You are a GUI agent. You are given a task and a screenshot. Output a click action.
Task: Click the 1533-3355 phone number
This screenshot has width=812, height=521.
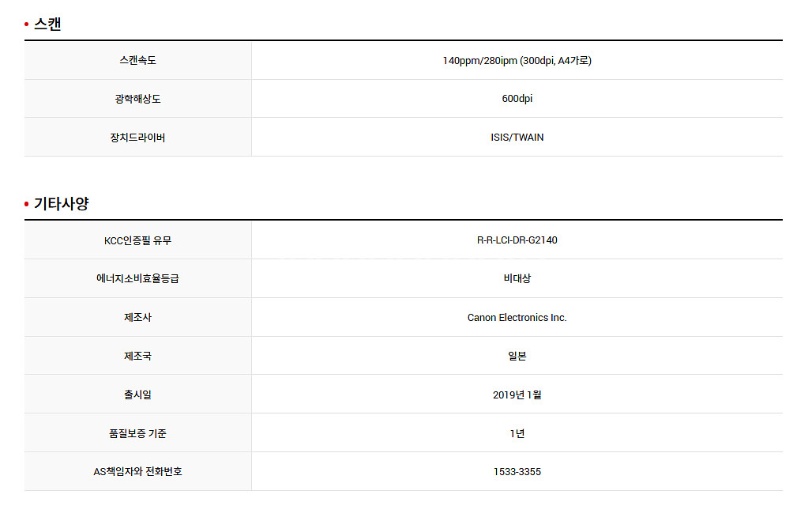[517, 472]
